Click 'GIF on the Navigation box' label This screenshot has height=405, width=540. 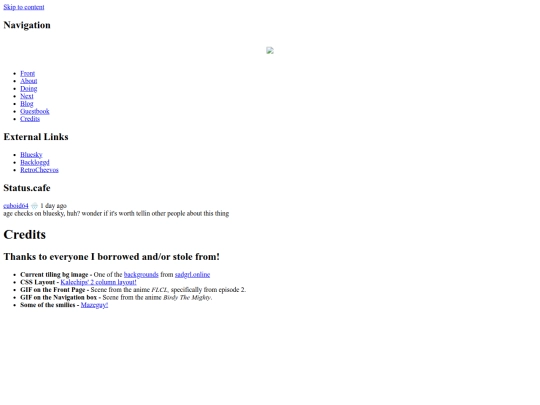point(59,297)
